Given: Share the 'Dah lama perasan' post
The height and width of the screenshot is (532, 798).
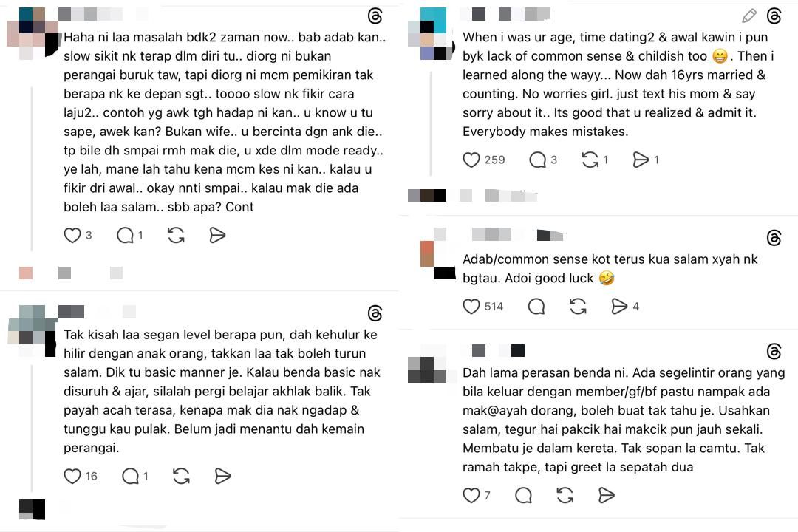Looking at the screenshot, I should pos(606,495).
